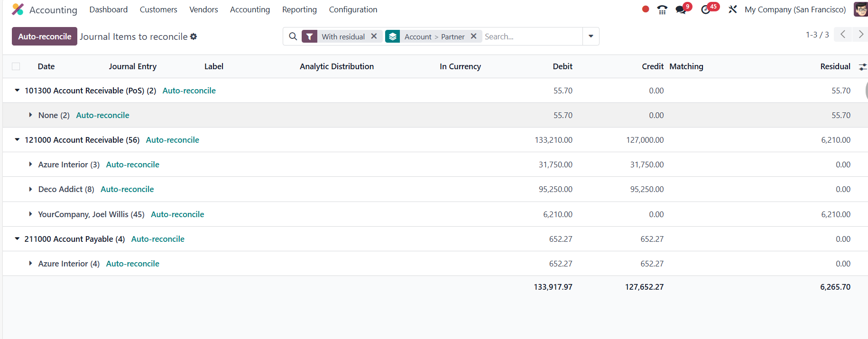This screenshot has width=868, height=339.
Task: Sort by the Residual column header
Action: (x=835, y=66)
